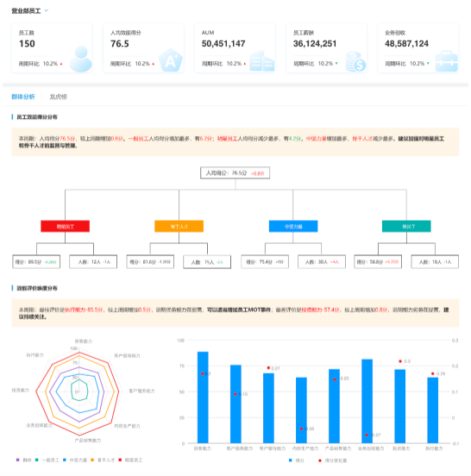Image resolution: width=471 pixels, height=476 pixels.
Task: Click the orange 骨干人才 group box
Action: (x=179, y=227)
